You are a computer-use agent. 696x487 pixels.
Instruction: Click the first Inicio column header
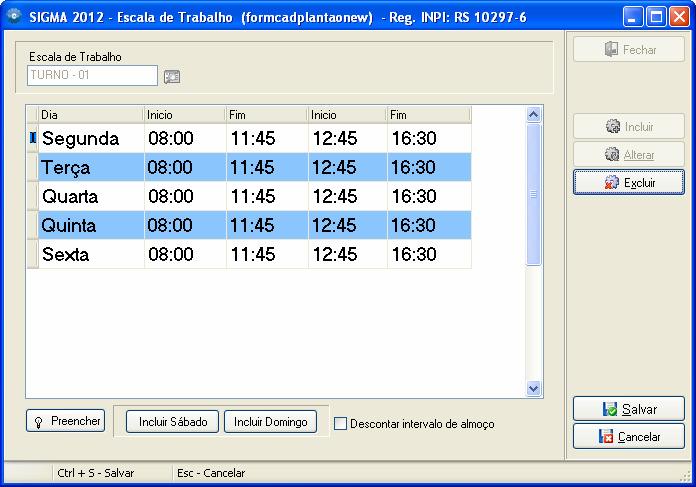click(185, 115)
